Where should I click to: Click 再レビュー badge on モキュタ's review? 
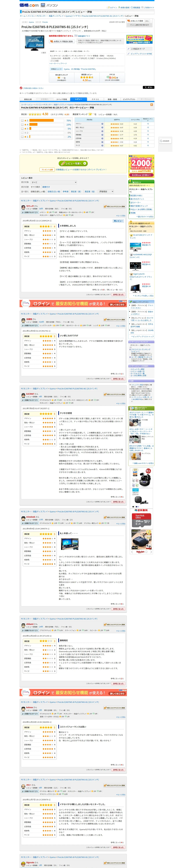(x=118, y=221)
